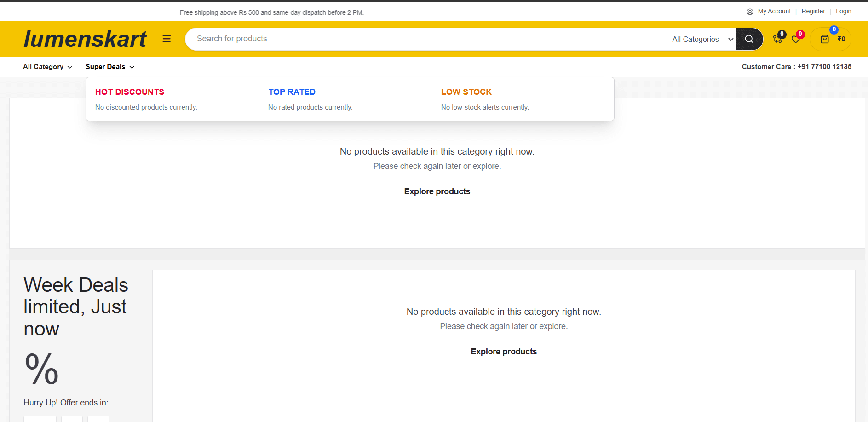Image resolution: width=868 pixels, height=422 pixels.
Task: Open the Login link
Action: tap(844, 11)
